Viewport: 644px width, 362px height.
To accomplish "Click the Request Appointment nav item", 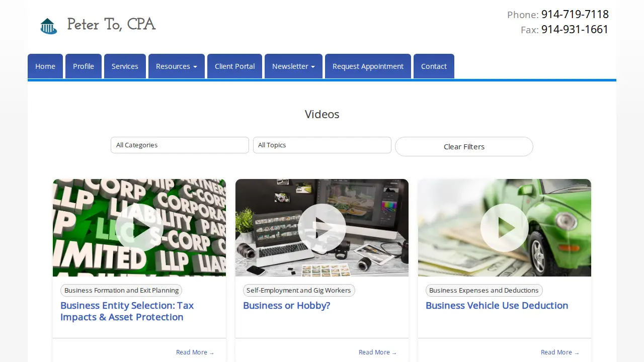I will (368, 66).
